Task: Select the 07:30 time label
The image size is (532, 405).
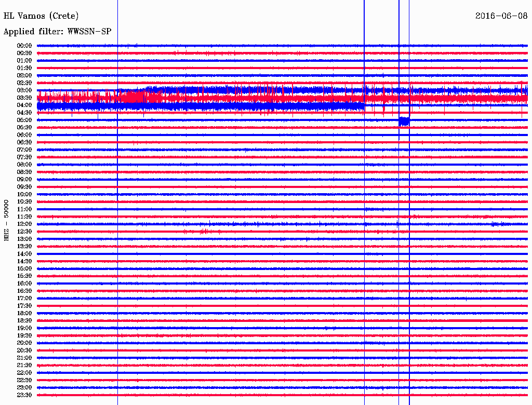Action: point(24,157)
